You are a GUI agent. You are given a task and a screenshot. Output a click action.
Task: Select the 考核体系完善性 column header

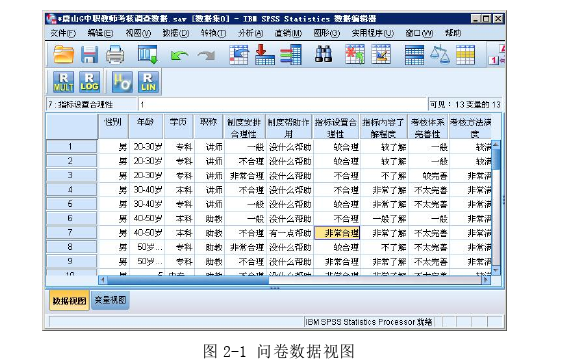[428, 127]
